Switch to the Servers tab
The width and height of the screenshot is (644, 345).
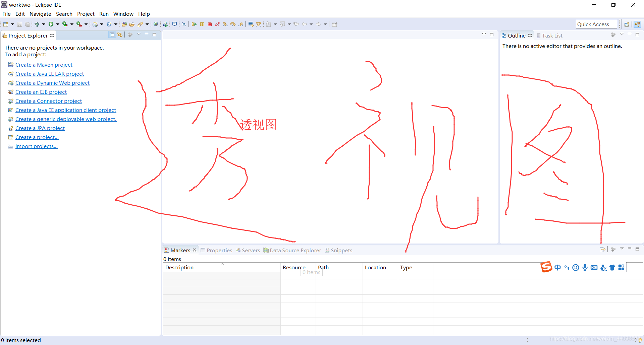coord(248,250)
